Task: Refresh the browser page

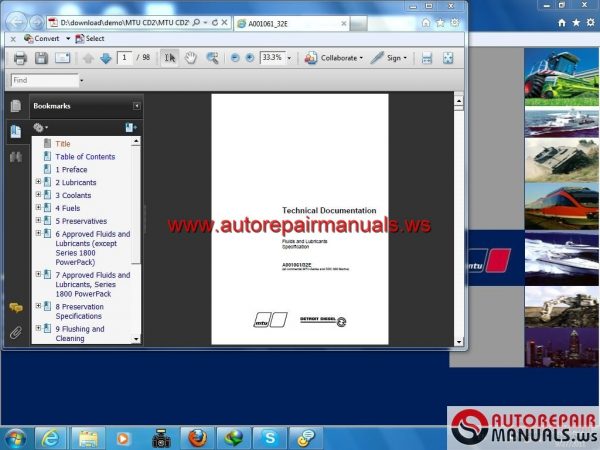Action: (x=215, y=23)
